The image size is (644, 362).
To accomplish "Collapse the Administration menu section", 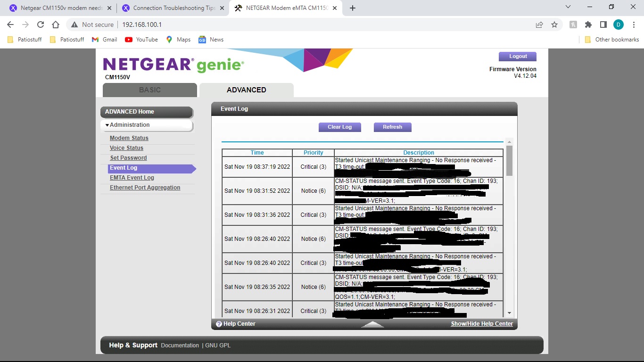I will point(107,125).
